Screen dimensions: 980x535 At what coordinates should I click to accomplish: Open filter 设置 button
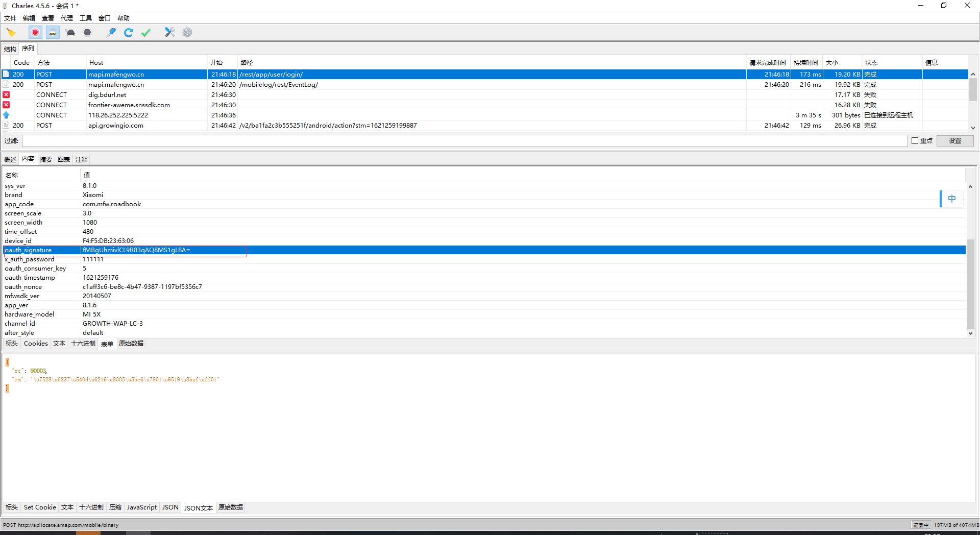954,141
